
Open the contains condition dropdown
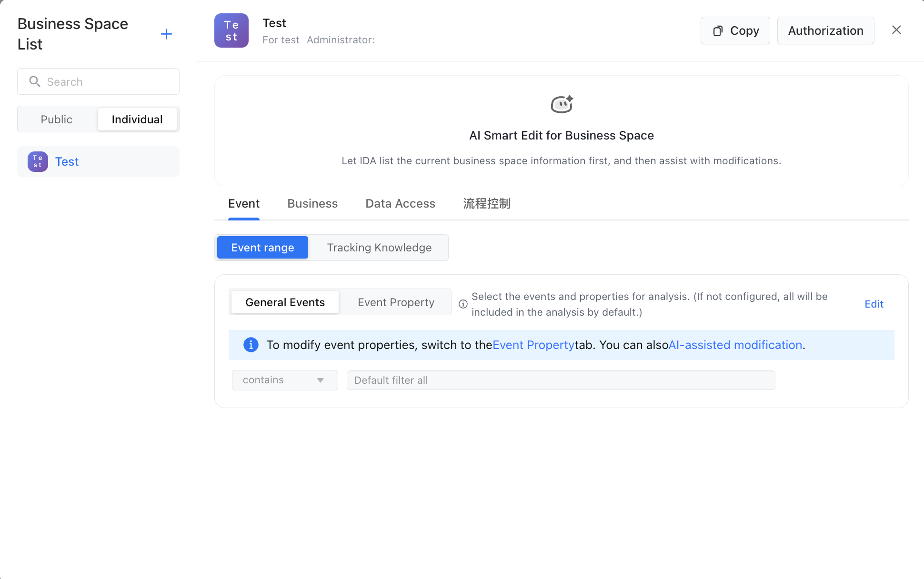pos(285,380)
